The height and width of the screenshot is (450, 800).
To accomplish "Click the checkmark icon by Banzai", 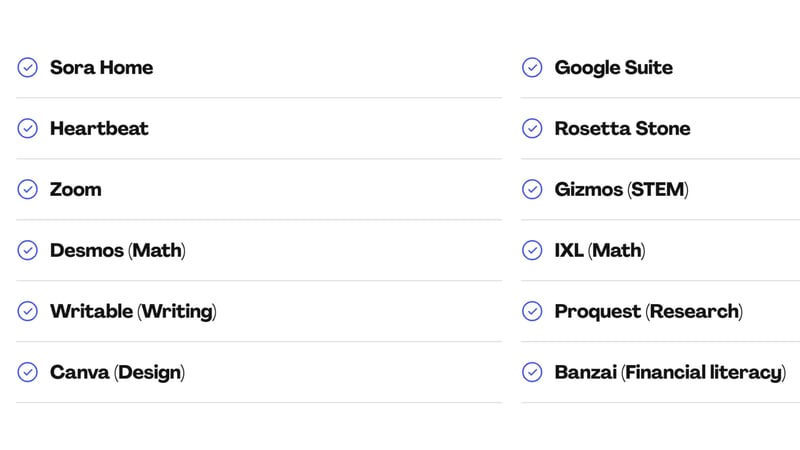I will [533, 373].
